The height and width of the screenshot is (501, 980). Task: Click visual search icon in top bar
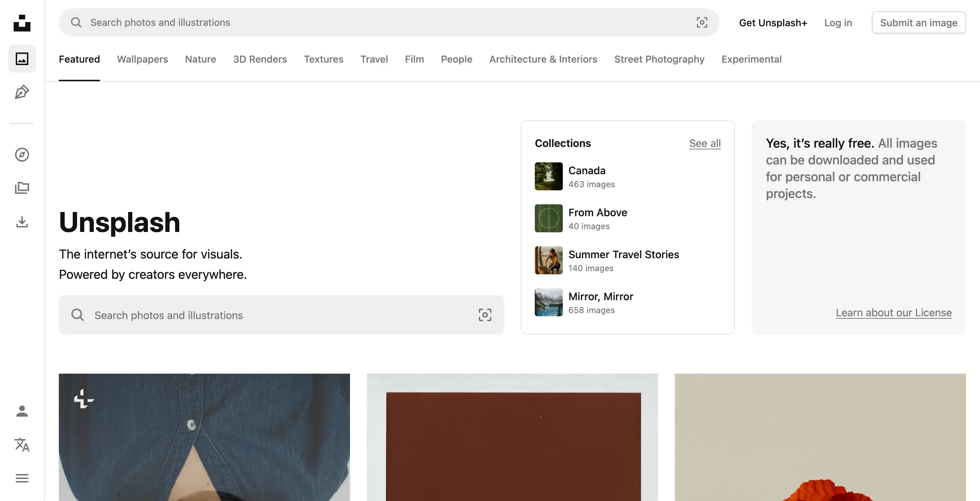pyautogui.click(x=702, y=22)
